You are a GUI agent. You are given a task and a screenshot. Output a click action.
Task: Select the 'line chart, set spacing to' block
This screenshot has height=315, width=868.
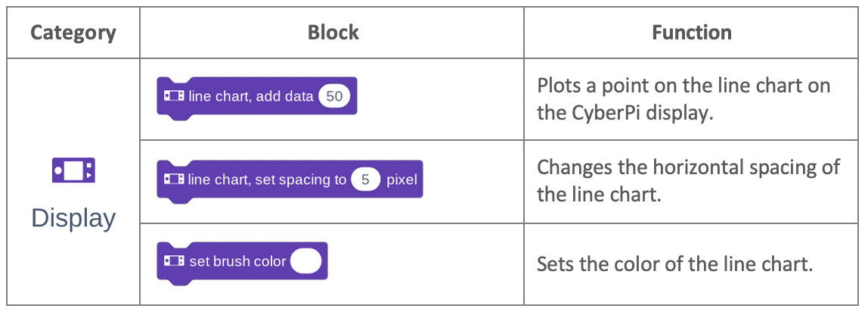pos(290,181)
